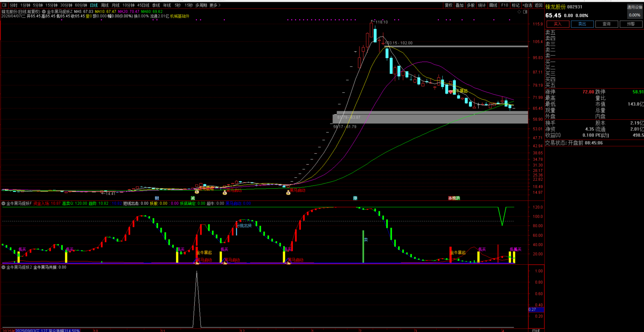Viewport: 644px width, 332px height.
Task: Switch to 60分钟 period tab
Action: (x=81, y=5)
